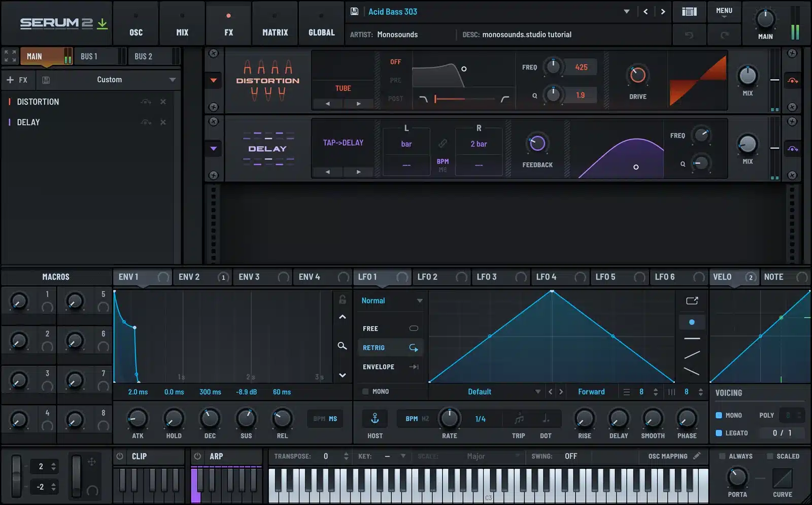Remove DISTORTION from the FX list
812x505 pixels.
click(x=163, y=102)
